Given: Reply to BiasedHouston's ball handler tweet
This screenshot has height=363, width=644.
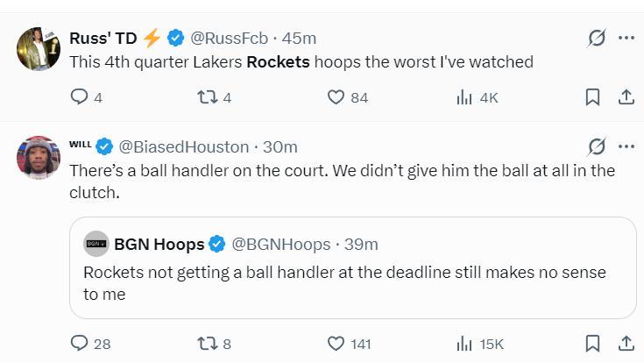Looking at the screenshot, I should [79, 343].
